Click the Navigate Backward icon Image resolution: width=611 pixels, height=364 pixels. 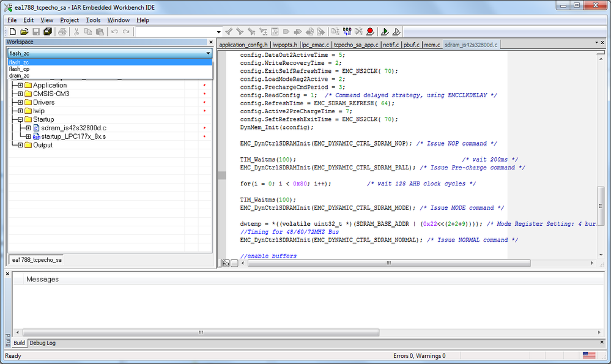click(x=310, y=32)
